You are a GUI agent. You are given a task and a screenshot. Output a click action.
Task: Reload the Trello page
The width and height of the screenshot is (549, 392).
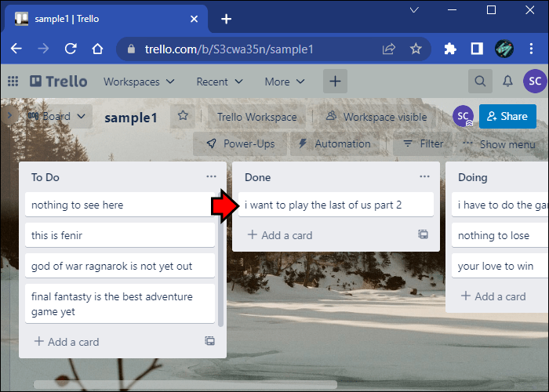click(71, 49)
